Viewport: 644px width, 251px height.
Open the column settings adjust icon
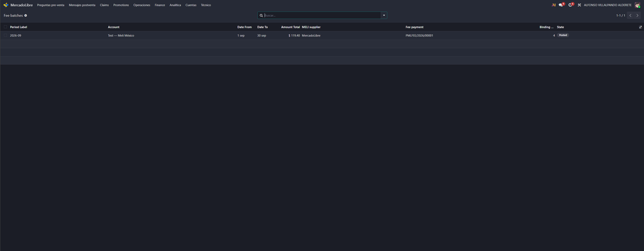(640, 27)
